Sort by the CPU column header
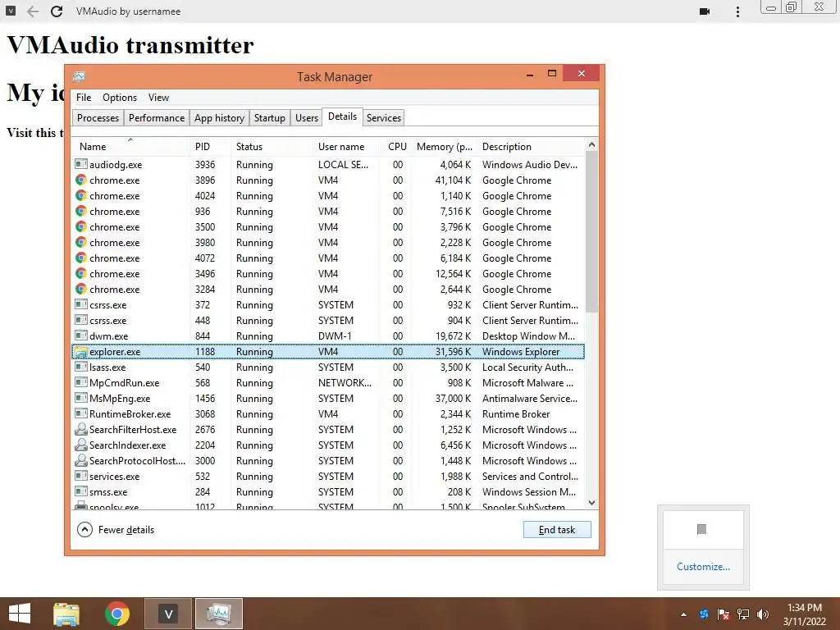The height and width of the screenshot is (630, 840). click(x=396, y=146)
